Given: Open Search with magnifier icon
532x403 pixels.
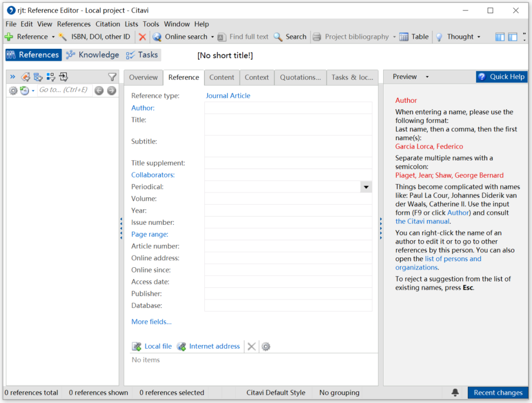Looking at the screenshot, I should (x=290, y=36).
